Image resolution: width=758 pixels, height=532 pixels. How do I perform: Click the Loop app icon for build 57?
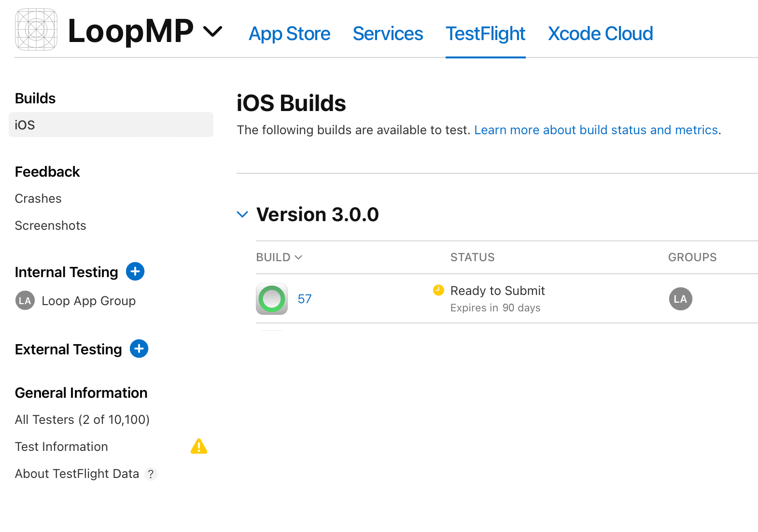click(x=272, y=299)
